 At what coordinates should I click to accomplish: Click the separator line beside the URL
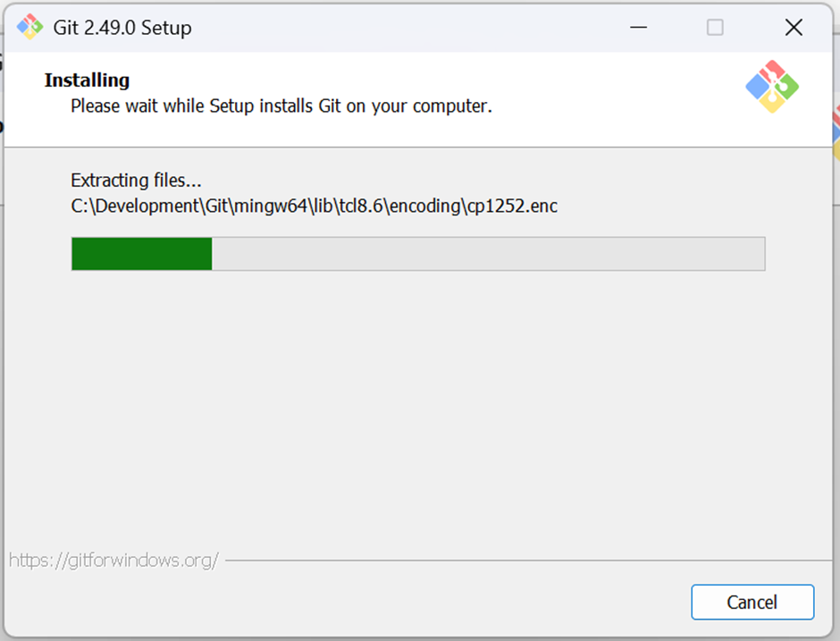(x=528, y=561)
